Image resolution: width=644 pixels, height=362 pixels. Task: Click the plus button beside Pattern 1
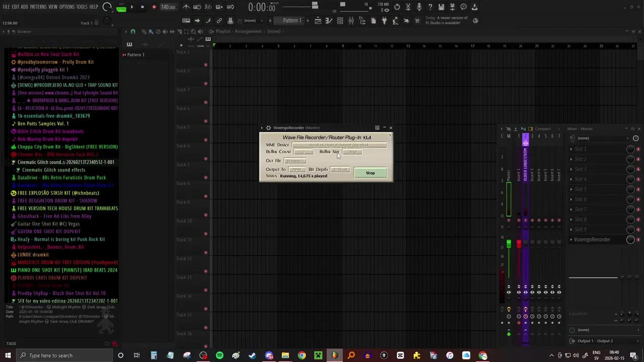point(307,21)
